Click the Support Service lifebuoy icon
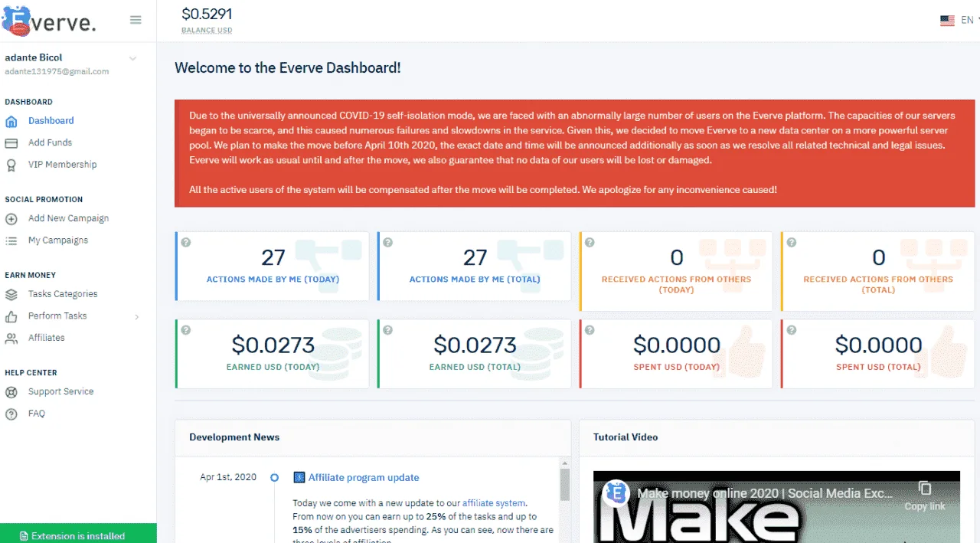The height and width of the screenshot is (543, 980). tap(11, 392)
